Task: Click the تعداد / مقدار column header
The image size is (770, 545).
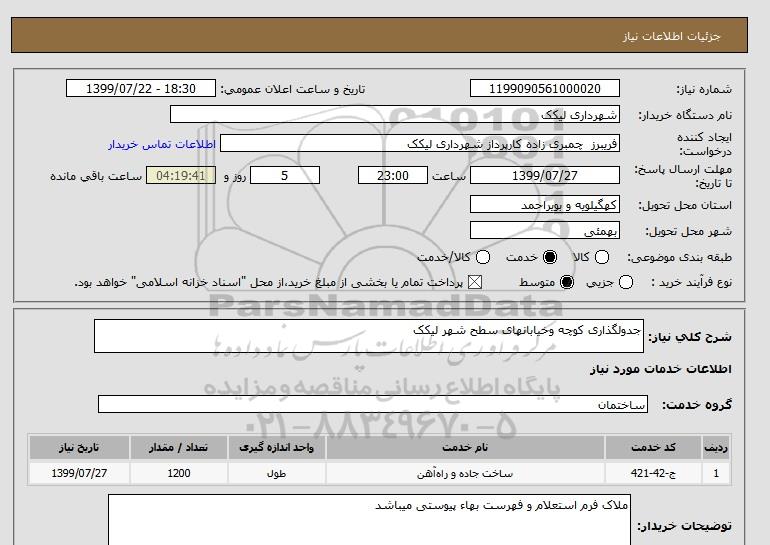Action: (179, 448)
